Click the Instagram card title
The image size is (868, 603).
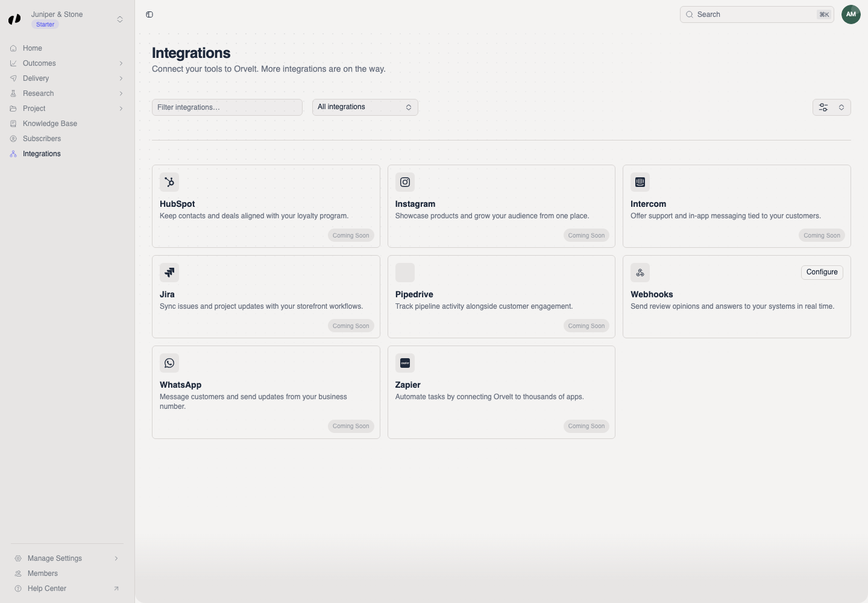click(415, 204)
